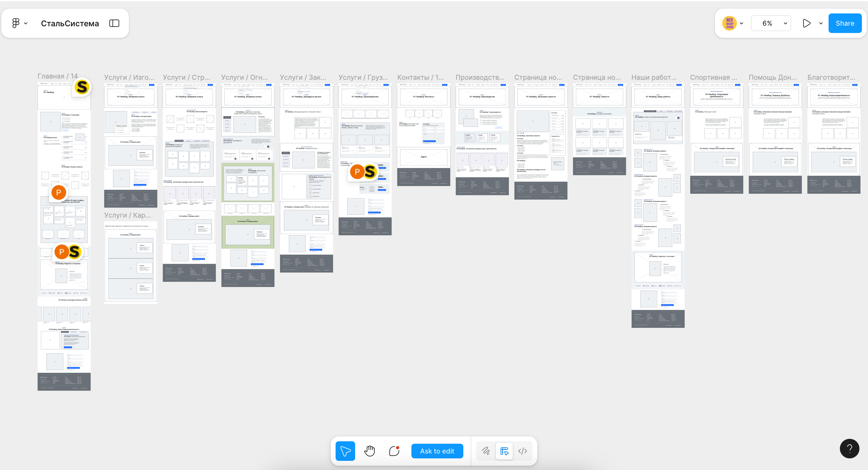Toggle Dev Mode code icon

pos(523,451)
